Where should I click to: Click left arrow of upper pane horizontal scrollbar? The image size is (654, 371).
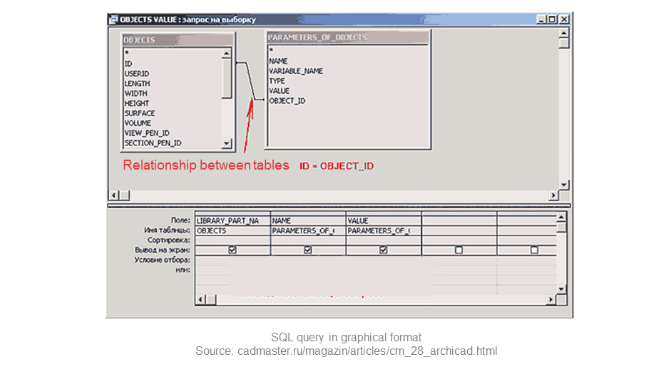[x=114, y=195]
